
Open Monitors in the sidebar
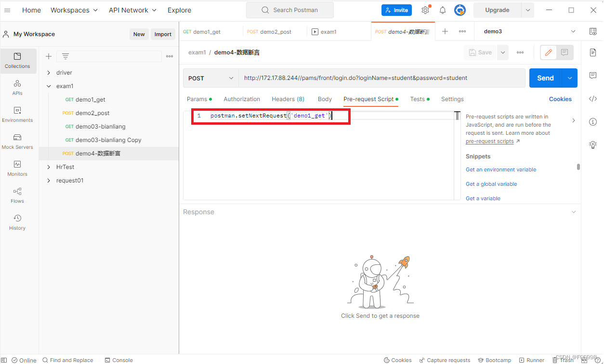(17, 169)
